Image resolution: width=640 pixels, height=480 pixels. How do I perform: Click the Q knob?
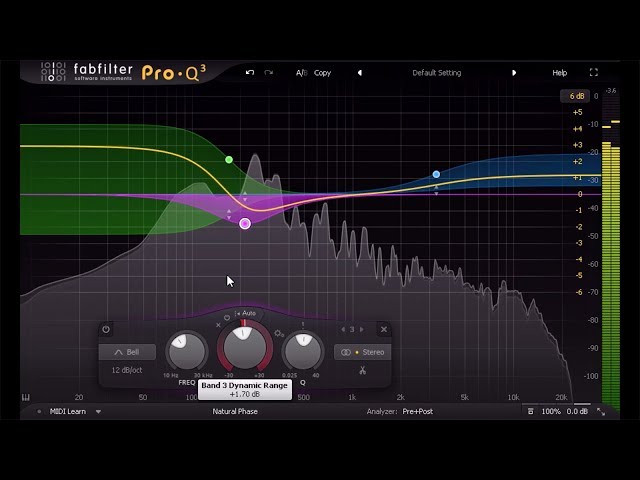303,351
